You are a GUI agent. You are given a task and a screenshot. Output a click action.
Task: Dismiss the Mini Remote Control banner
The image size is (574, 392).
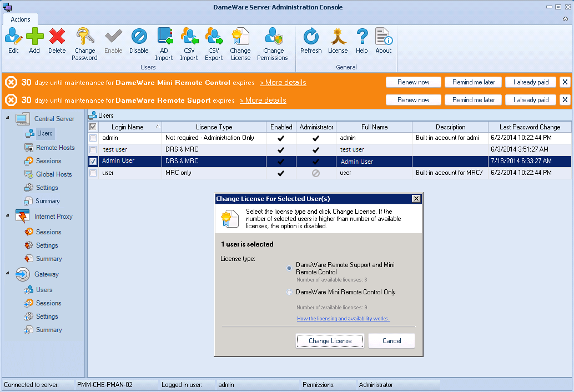(565, 82)
